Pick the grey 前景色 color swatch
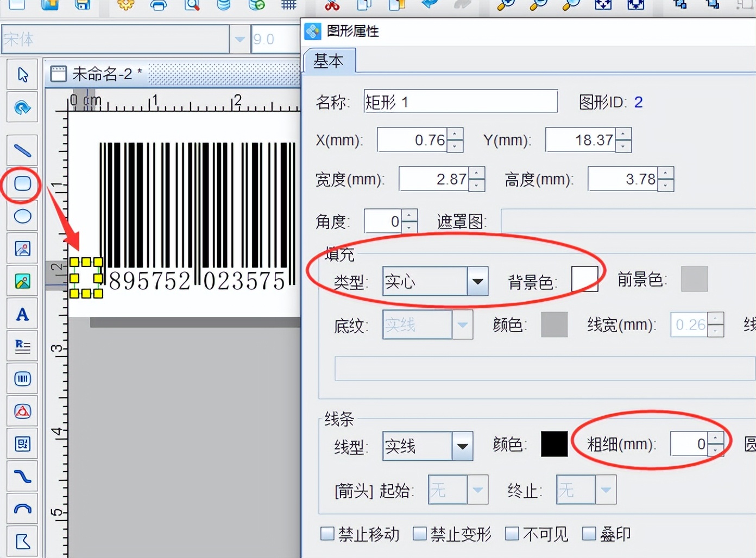 [695, 279]
